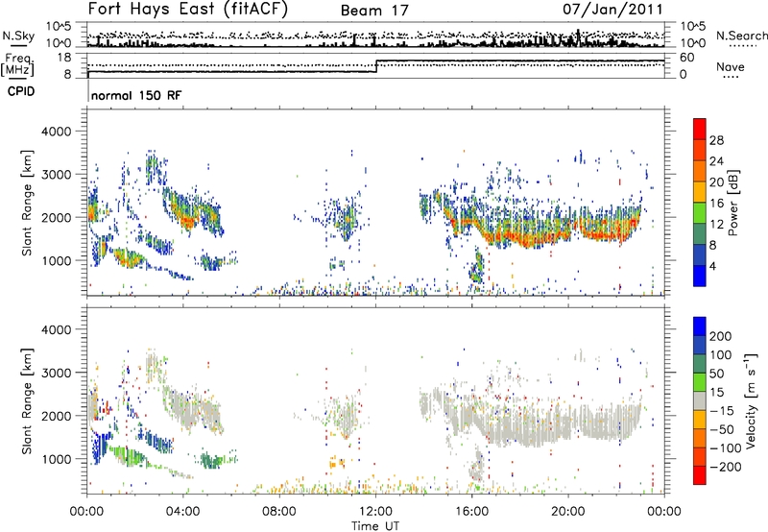This screenshot has height=532, width=768.
Task: Click the 'Nave' legend label
Action: [x=730, y=66]
